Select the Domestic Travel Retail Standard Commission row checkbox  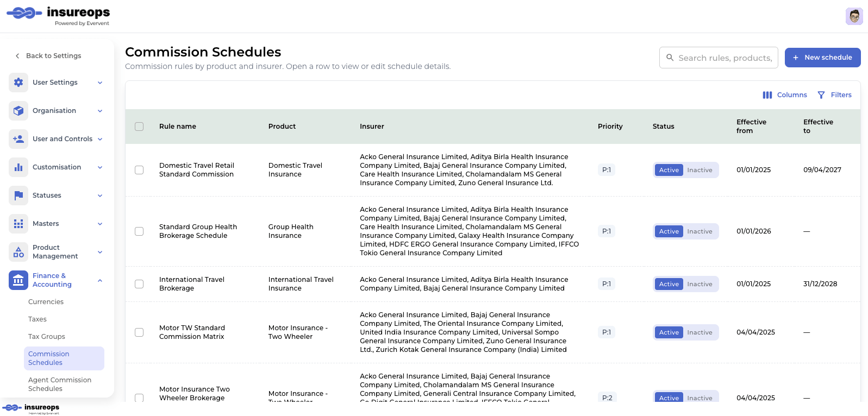tap(139, 170)
